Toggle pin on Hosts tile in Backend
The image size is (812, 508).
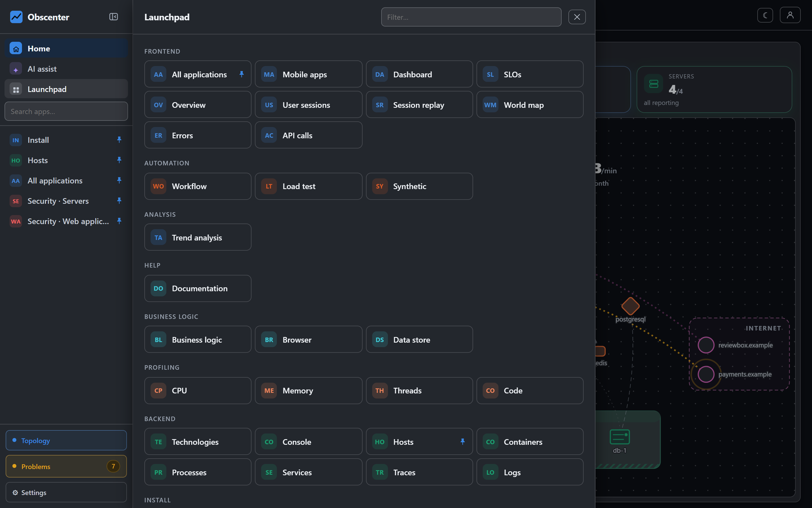point(462,441)
